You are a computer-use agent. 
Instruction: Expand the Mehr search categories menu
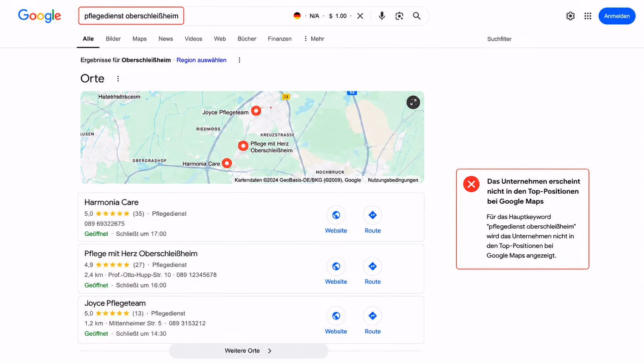click(x=314, y=39)
